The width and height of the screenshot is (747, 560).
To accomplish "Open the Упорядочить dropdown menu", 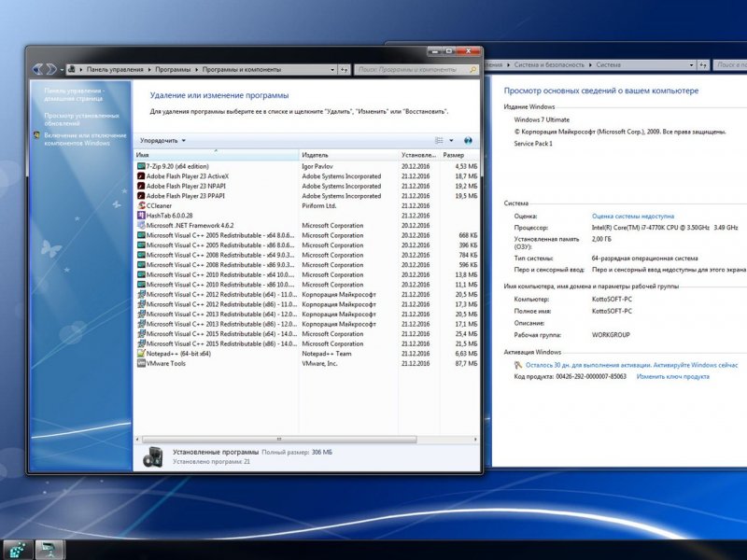I will tap(162, 141).
